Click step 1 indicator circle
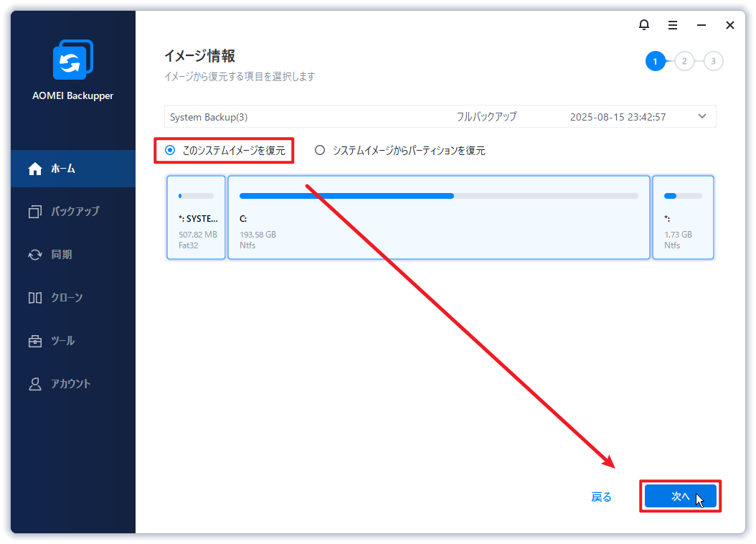 pos(655,61)
